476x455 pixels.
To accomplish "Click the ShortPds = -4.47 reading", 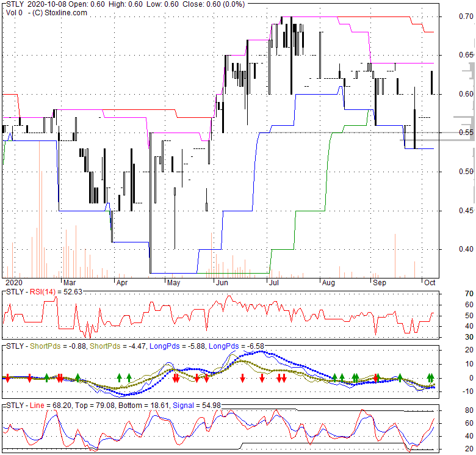I will (118, 346).
